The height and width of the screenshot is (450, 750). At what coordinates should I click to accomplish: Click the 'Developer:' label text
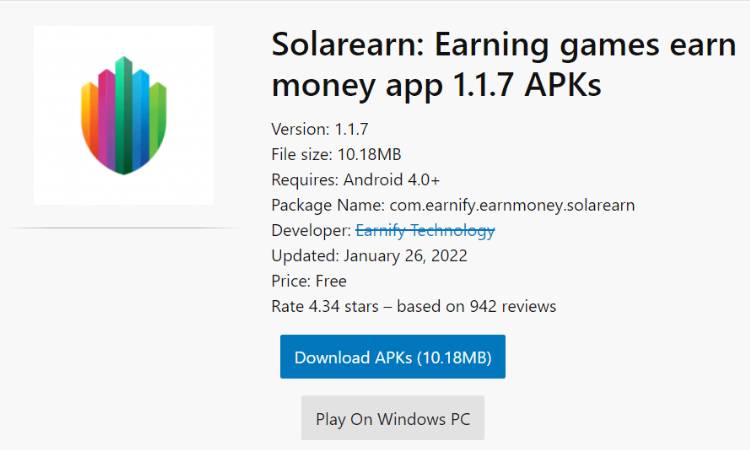pyautogui.click(x=311, y=230)
